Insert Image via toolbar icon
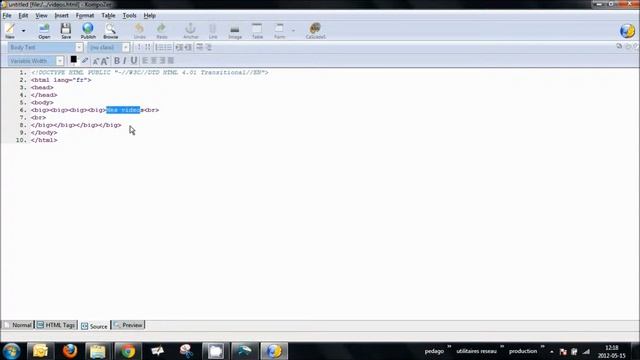Viewport: 640px width, 360px height. point(235,31)
